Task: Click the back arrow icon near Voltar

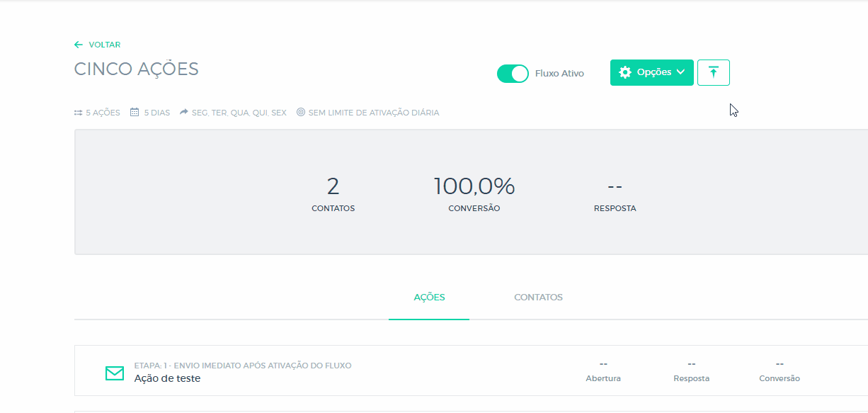Action: [x=79, y=45]
